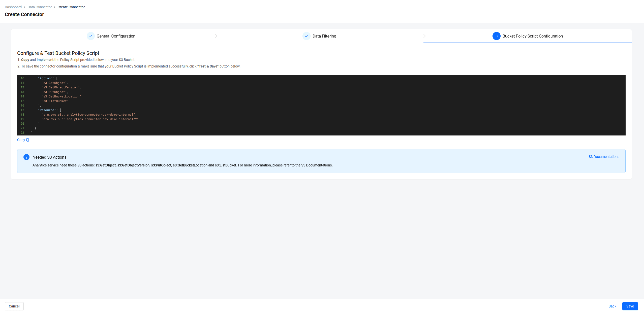Switch to the General Configuration step

116,36
